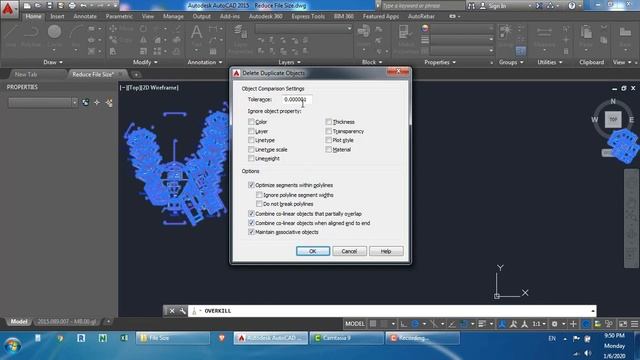Screen dimensions: 640x360
Task: Click the Undo arrow in the quick access toolbar
Action: tap(84, 6)
